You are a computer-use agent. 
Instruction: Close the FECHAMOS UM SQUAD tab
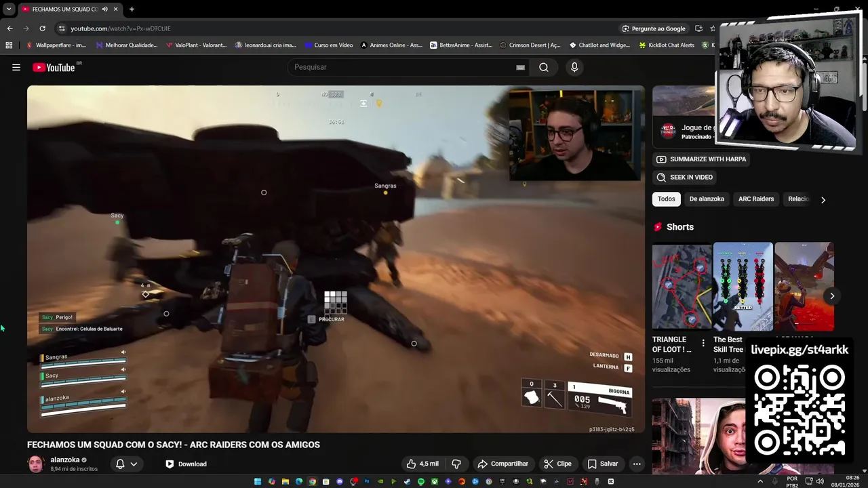[x=116, y=9]
